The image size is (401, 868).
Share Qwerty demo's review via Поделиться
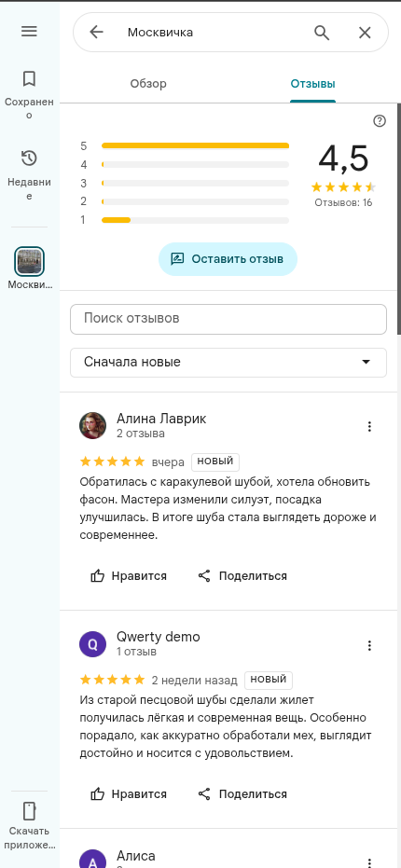(242, 793)
